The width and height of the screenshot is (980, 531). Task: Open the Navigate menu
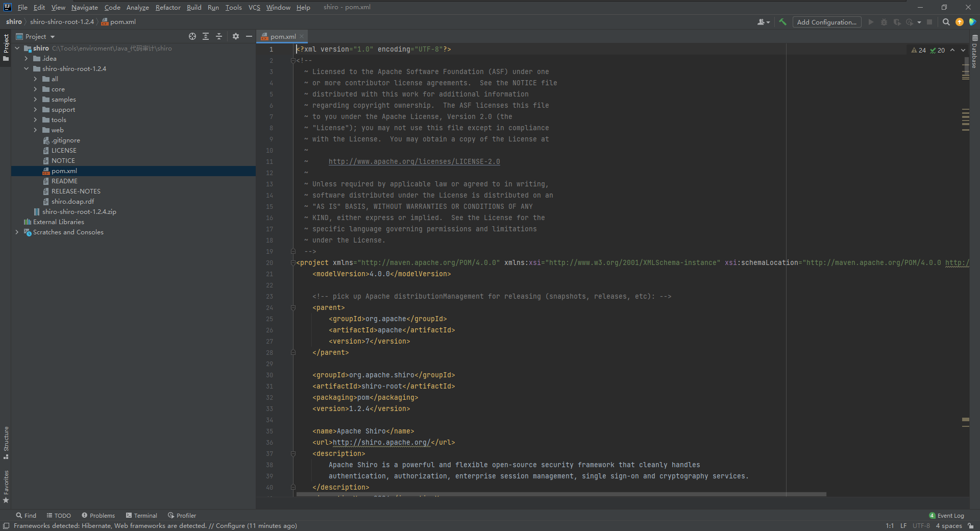[85, 7]
